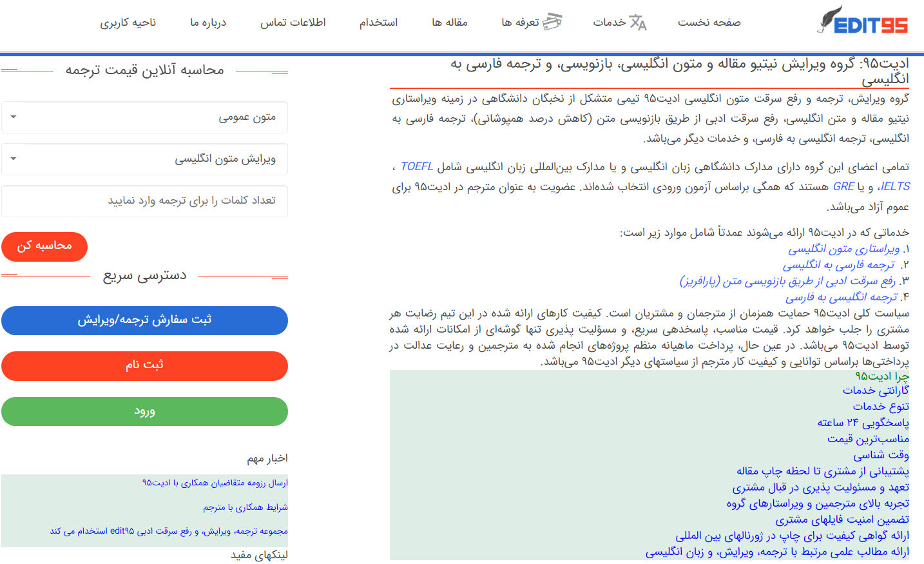Click the دسترسی سریع heading
The width and height of the screenshot is (924, 564).
pyautogui.click(x=144, y=276)
